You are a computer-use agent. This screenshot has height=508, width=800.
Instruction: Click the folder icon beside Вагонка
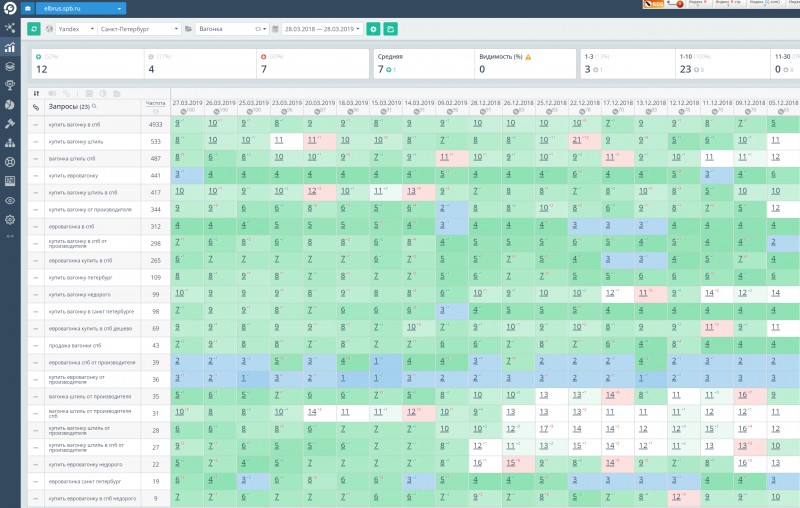[x=188, y=29]
